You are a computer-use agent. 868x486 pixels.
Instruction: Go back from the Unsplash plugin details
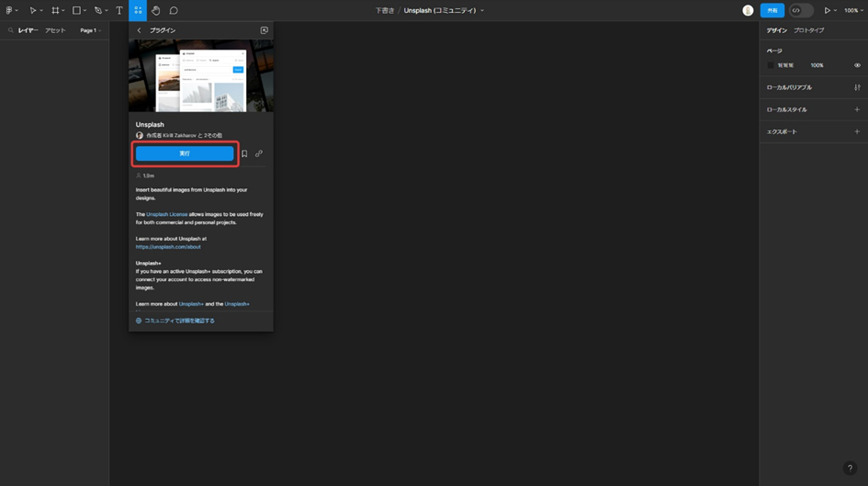coord(139,30)
